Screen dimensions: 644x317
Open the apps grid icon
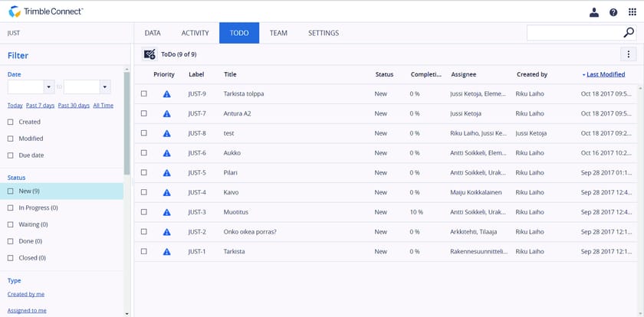632,12
